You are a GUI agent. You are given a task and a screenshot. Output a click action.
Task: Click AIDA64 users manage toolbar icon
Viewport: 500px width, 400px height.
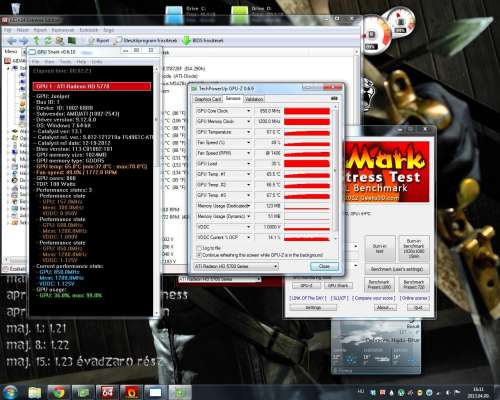point(60,41)
